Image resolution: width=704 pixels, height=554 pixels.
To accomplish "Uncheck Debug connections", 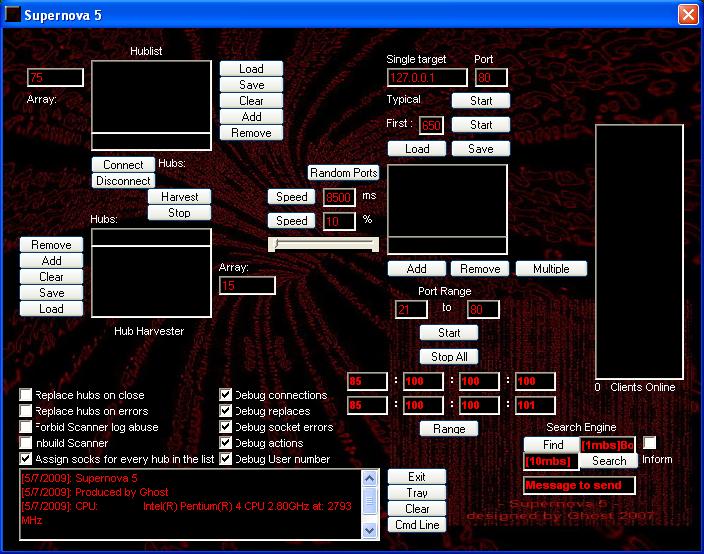I will 225,395.
